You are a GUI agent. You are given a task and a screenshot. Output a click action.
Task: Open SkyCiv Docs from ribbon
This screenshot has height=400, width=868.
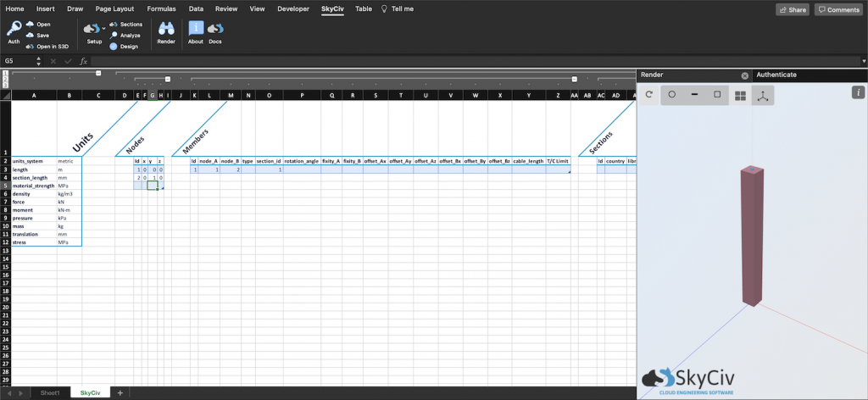[x=215, y=29]
